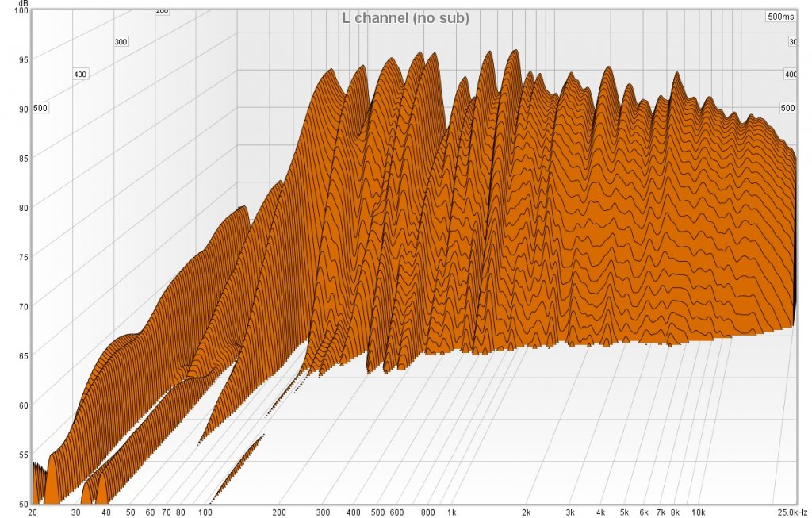812x518 pixels.
Task: Click the dB unit label on vertical axis
Action: (x=22, y=3)
